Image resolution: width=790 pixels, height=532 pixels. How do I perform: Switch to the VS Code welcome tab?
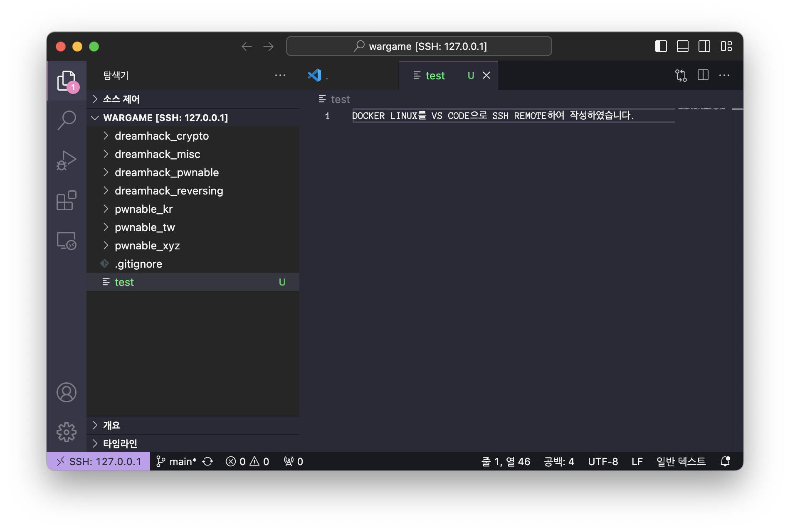pos(349,75)
